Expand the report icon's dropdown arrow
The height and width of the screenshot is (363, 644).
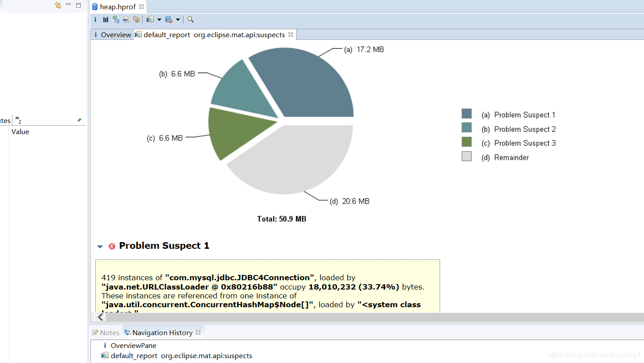coord(159,19)
